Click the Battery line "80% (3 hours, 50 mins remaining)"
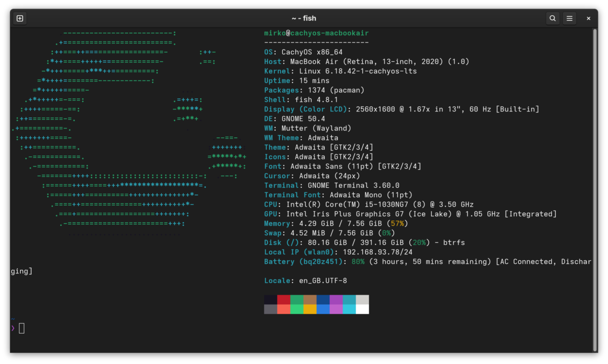The width and height of the screenshot is (608, 364). click(x=428, y=262)
